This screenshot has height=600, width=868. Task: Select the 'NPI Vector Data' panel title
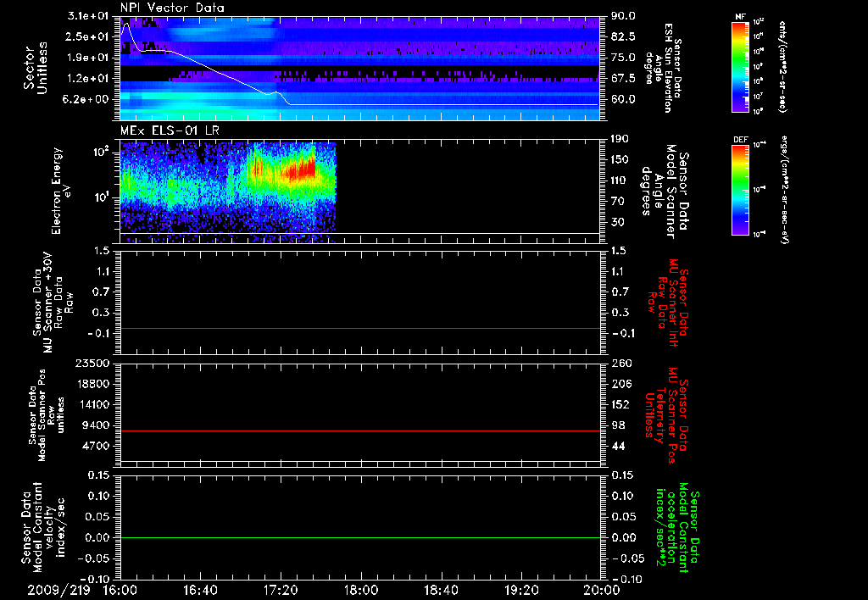(x=172, y=8)
